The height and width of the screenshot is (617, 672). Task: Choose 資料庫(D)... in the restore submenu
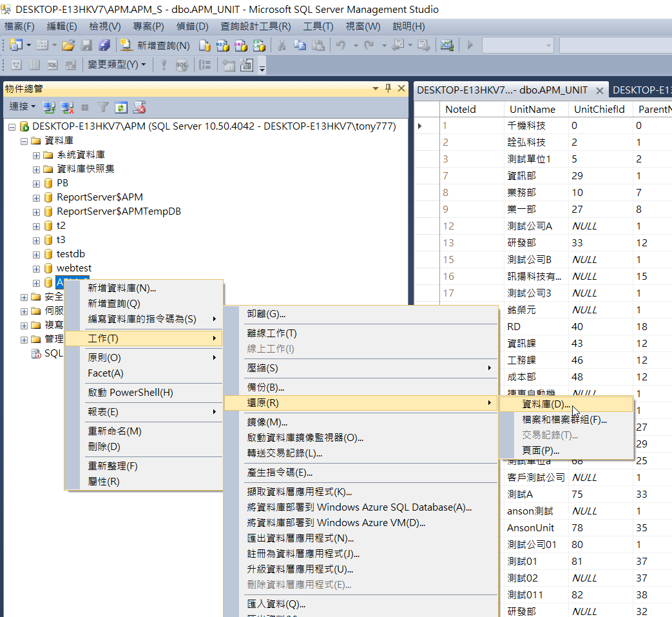click(x=566, y=404)
